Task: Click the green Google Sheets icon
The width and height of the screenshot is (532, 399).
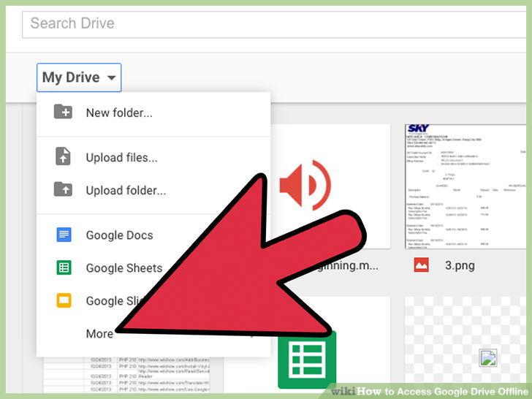Action: coord(64,267)
